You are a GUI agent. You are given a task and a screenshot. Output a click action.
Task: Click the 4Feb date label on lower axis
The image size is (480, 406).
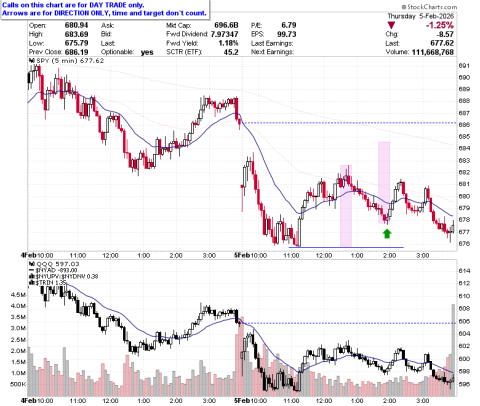pos(28,400)
